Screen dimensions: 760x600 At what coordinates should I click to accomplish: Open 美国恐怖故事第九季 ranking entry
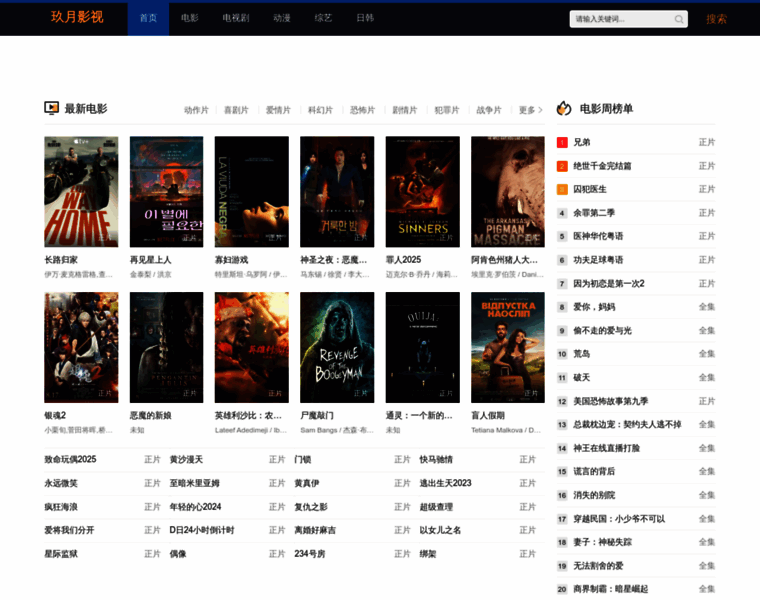click(611, 401)
